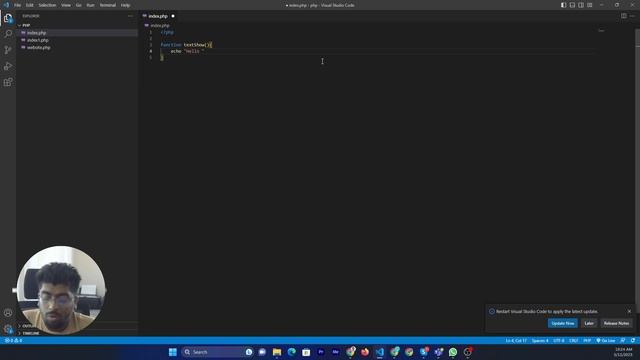The width and height of the screenshot is (640, 360).
Task: Toggle the secondary side bar layout icon
Action: [x=581, y=5]
